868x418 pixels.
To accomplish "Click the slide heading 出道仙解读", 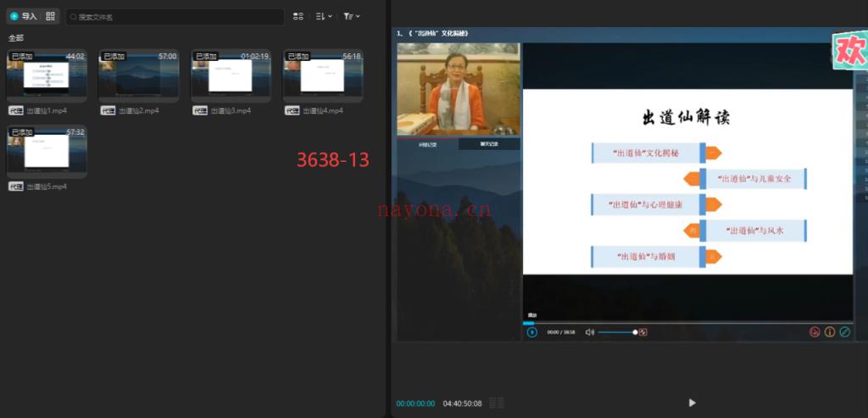I will tap(686, 118).
